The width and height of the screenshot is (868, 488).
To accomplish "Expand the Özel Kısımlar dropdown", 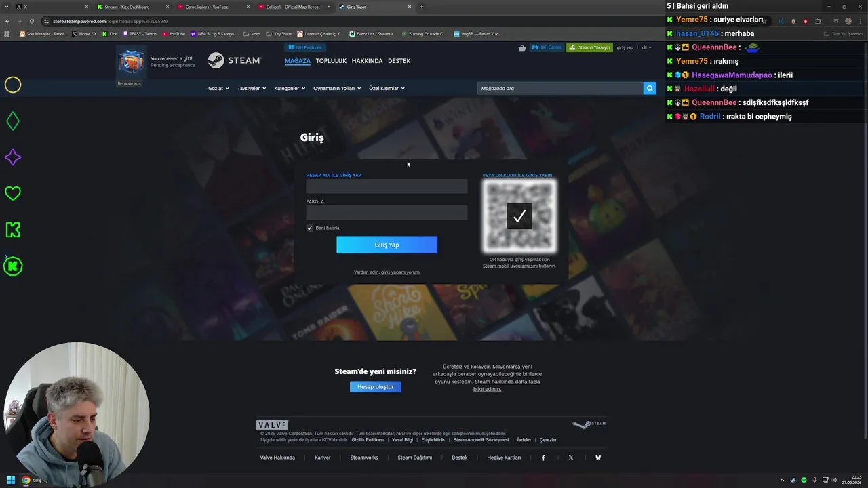I will tap(387, 88).
